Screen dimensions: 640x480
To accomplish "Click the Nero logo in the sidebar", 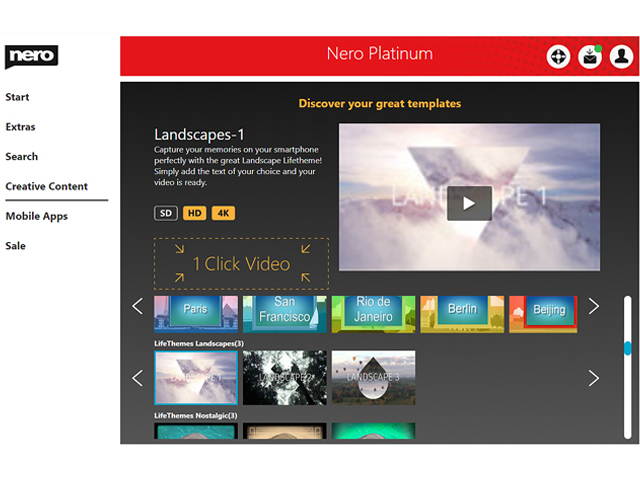I will (x=31, y=56).
